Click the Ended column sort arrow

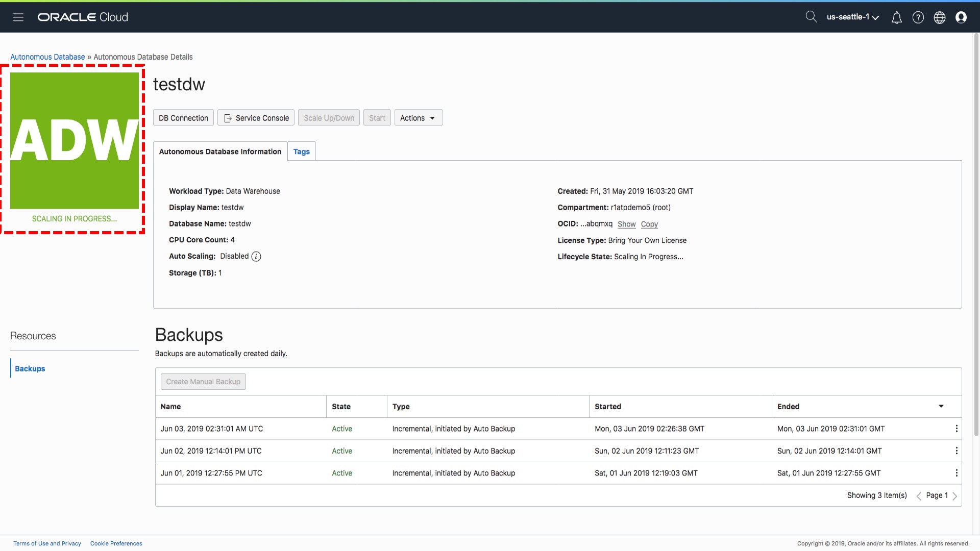[x=941, y=407]
